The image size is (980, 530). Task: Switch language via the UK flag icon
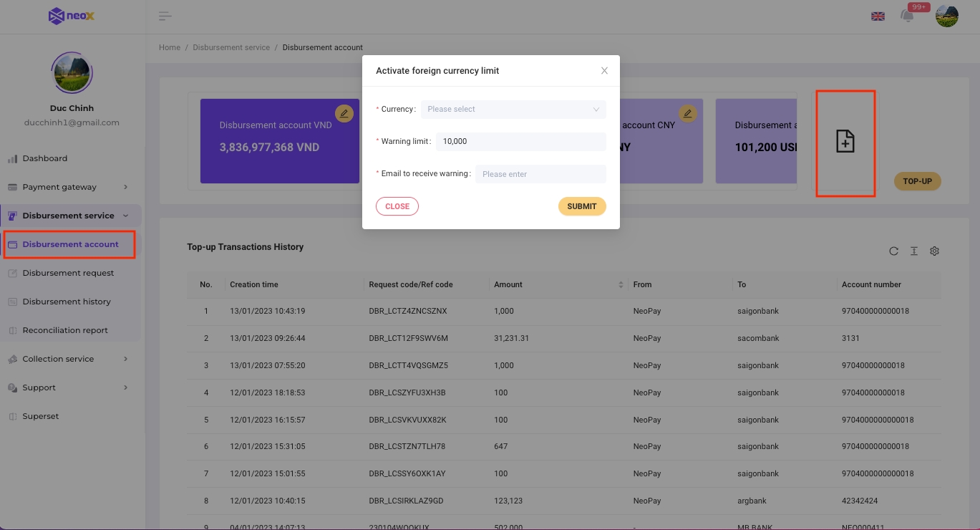tap(878, 16)
